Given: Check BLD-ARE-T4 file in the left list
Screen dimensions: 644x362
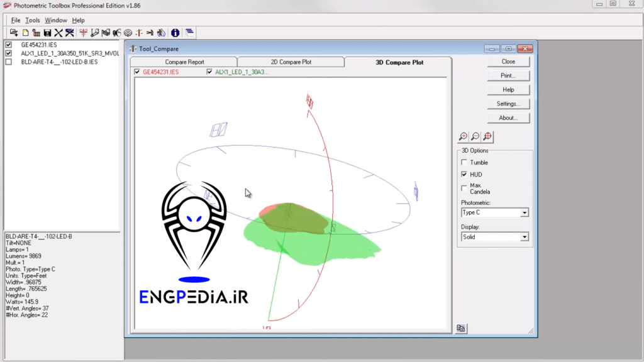Looking at the screenshot, I should click(x=7, y=61).
